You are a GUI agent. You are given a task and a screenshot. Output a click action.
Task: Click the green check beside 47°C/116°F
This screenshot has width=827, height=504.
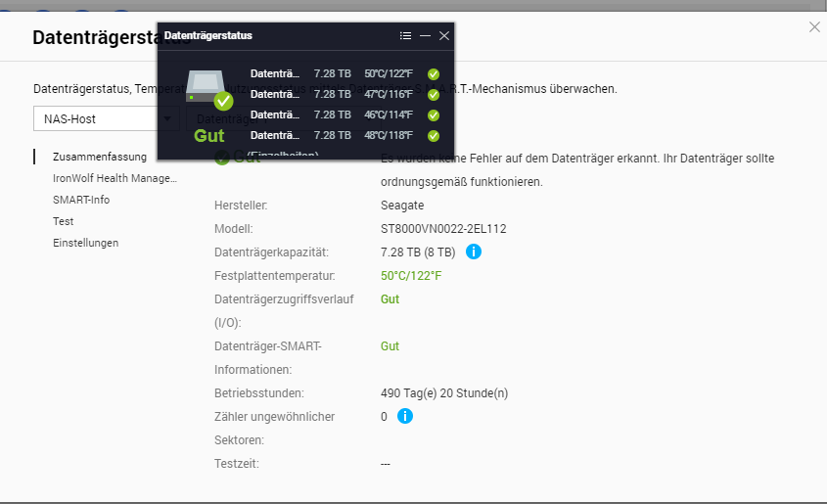coord(434,95)
